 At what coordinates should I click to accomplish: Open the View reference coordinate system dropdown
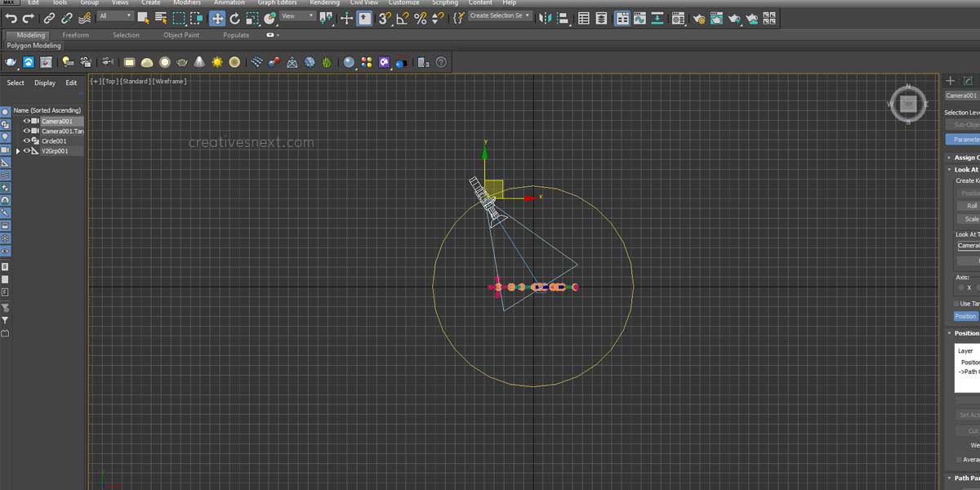(x=295, y=16)
